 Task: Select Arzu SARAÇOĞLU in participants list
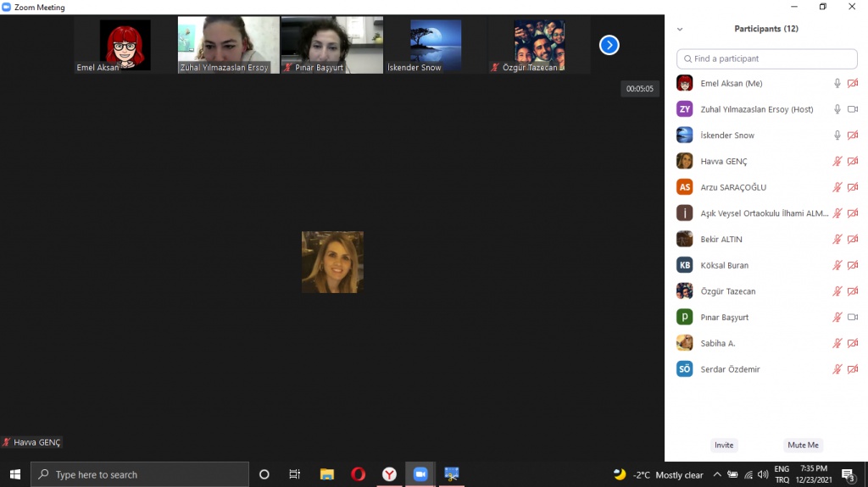pos(735,187)
